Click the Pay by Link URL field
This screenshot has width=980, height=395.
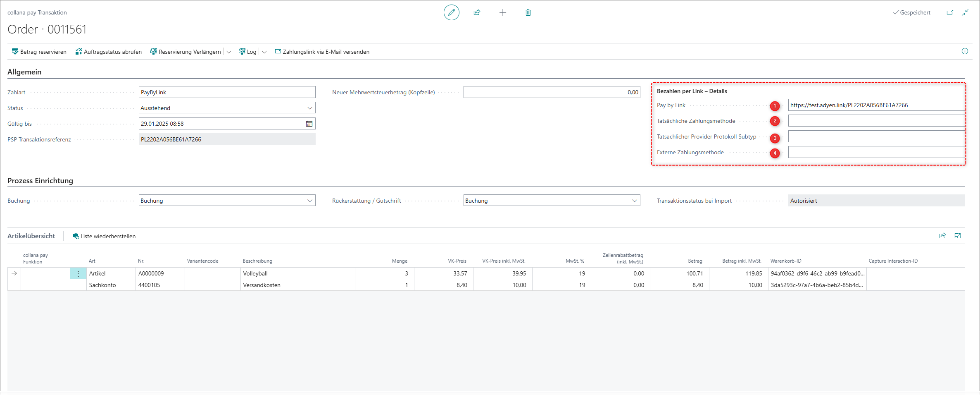(x=876, y=105)
